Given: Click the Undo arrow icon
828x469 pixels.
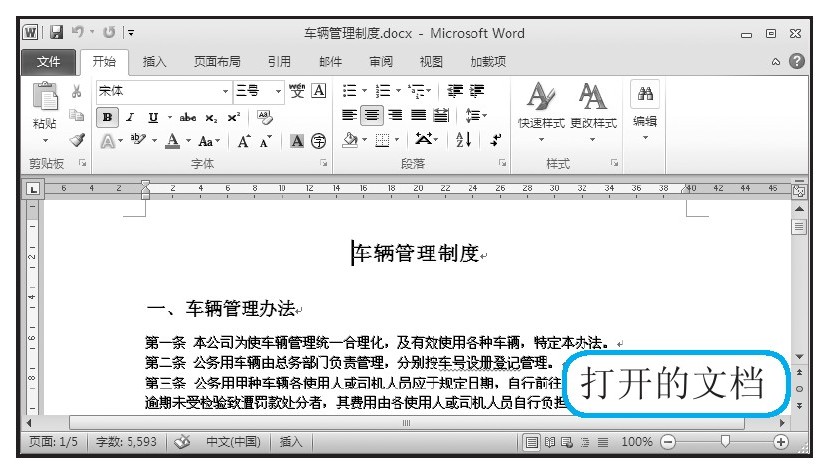Looking at the screenshot, I should (78, 32).
